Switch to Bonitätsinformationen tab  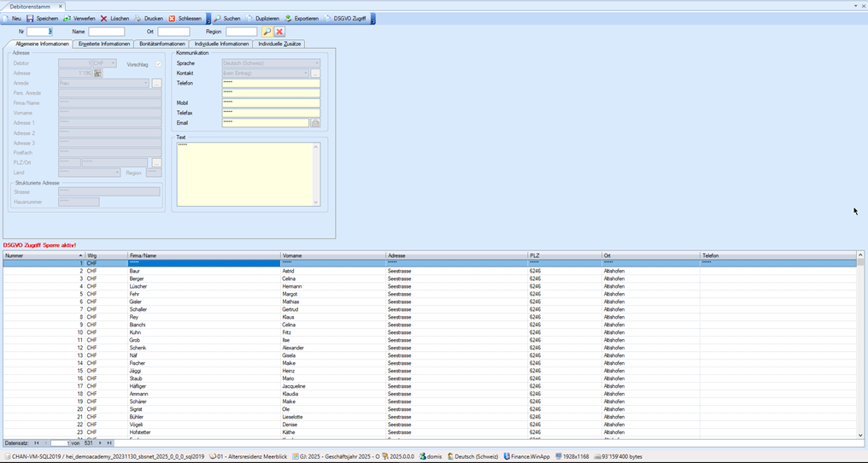tap(162, 44)
